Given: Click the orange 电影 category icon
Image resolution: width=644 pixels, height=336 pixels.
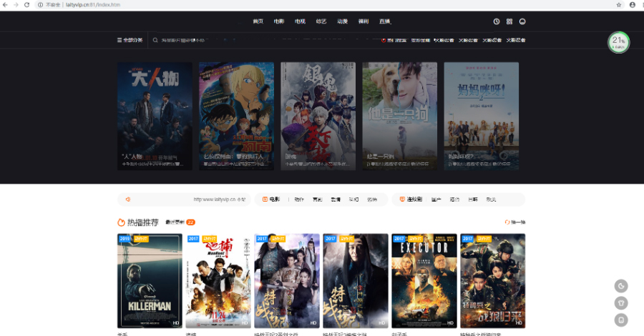Looking at the screenshot, I should point(265,199).
